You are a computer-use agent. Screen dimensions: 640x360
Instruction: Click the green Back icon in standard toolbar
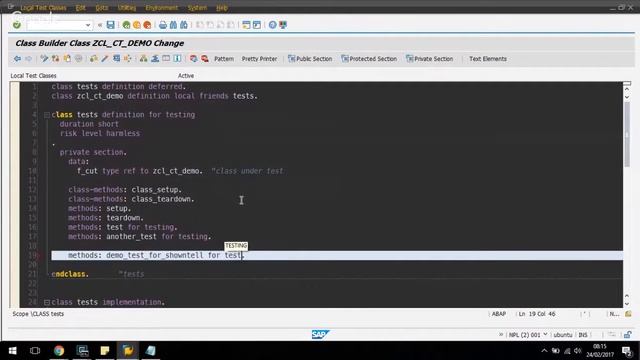tap(126, 25)
